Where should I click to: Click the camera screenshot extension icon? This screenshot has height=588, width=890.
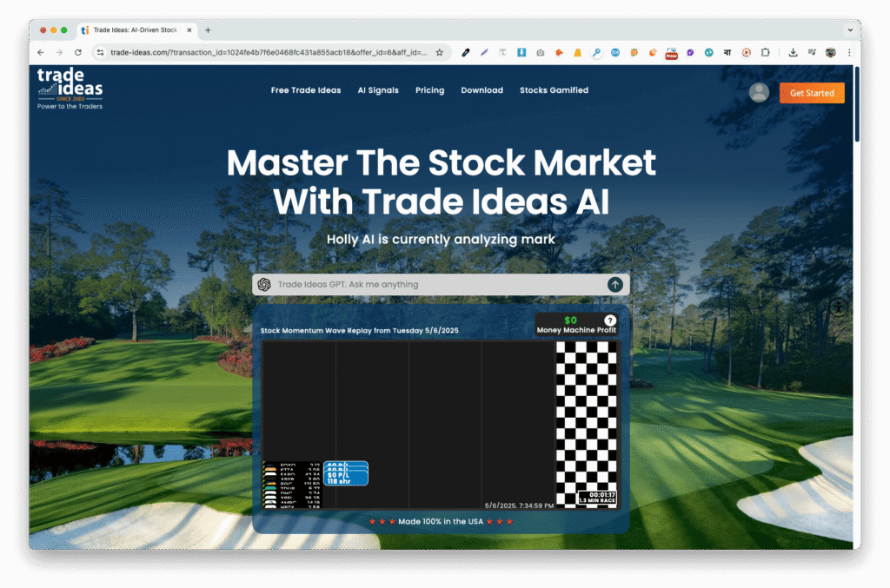pyautogui.click(x=541, y=53)
